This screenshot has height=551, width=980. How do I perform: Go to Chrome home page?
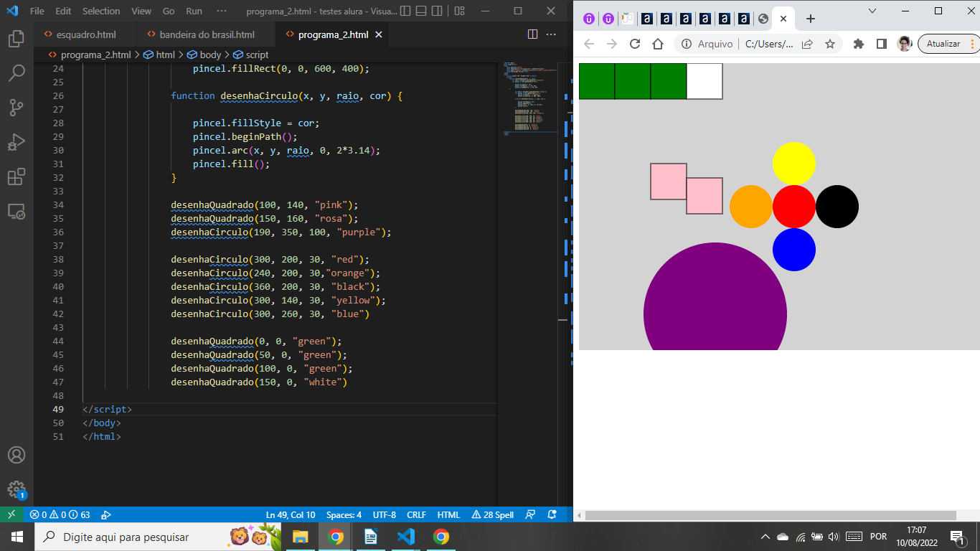(x=658, y=44)
